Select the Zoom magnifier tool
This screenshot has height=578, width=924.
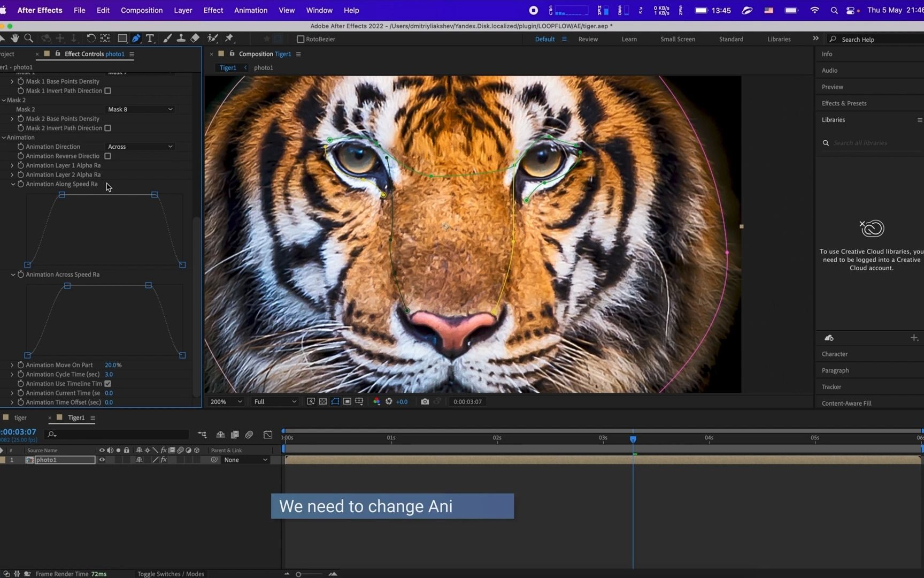29,38
